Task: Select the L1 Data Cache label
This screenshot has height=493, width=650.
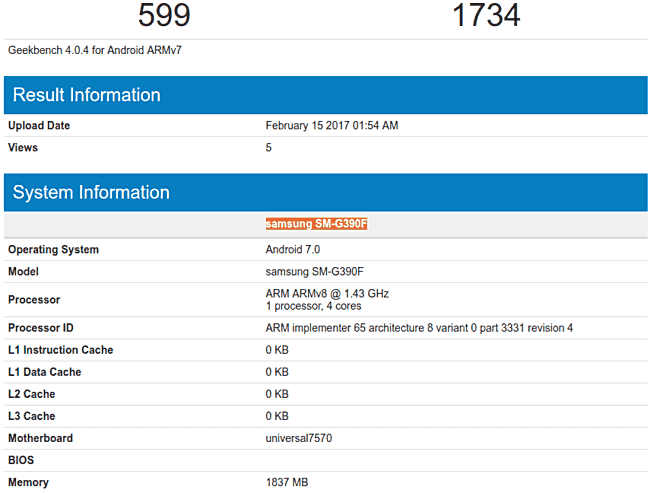Action: (44, 372)
